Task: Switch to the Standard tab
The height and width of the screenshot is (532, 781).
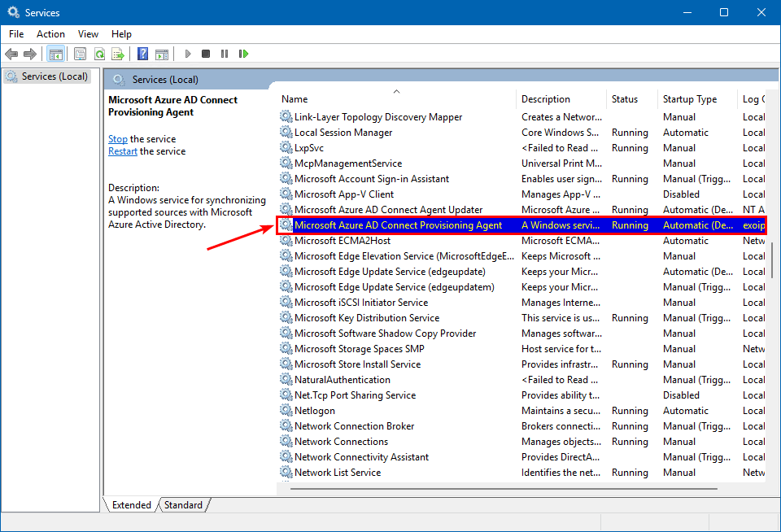Action: [183, 505]
